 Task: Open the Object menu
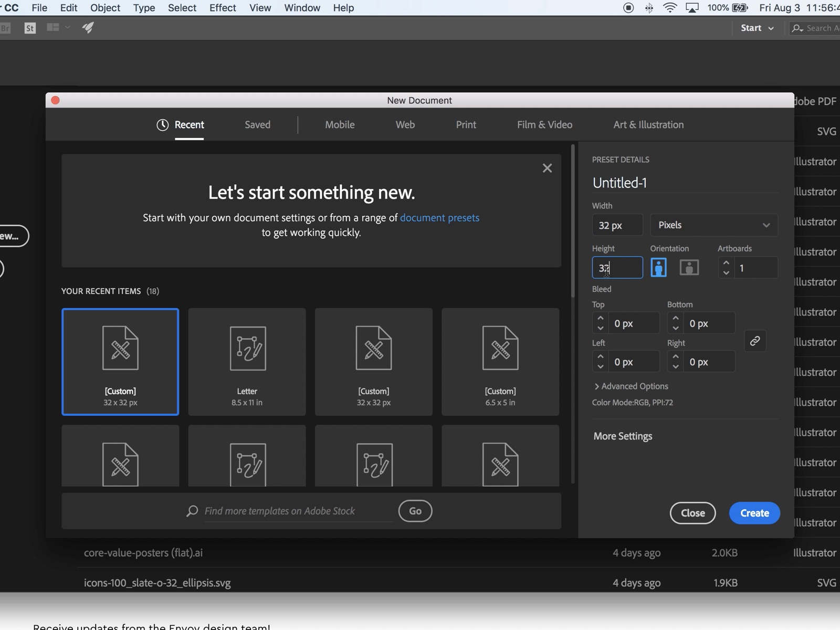coord(105,8)
